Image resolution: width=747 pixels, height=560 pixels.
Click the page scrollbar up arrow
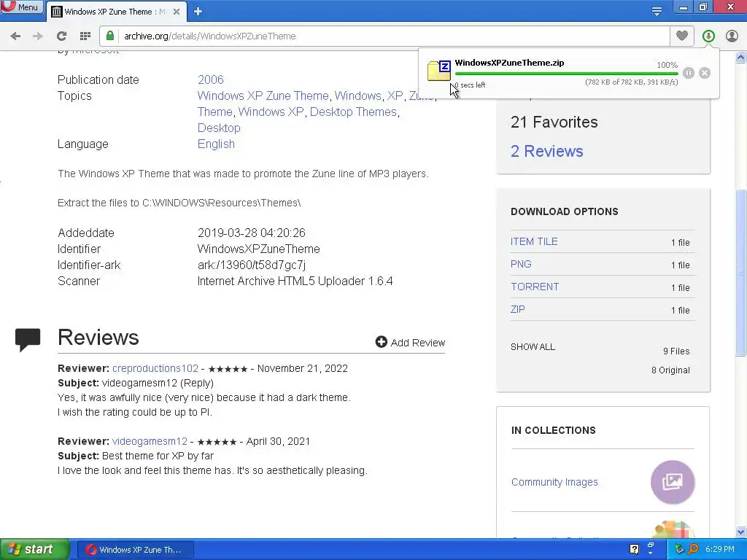741,58
